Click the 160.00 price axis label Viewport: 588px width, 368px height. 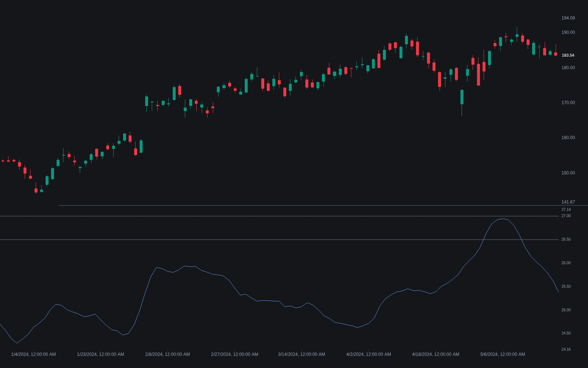click(568, 138)
